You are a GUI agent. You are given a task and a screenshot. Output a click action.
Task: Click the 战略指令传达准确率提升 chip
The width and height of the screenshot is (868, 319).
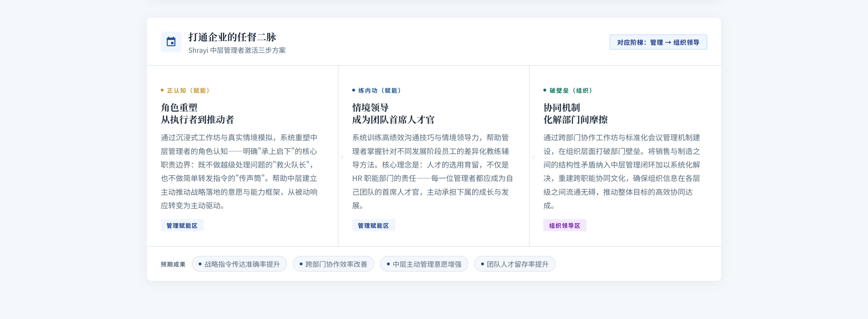pos(239,264)
